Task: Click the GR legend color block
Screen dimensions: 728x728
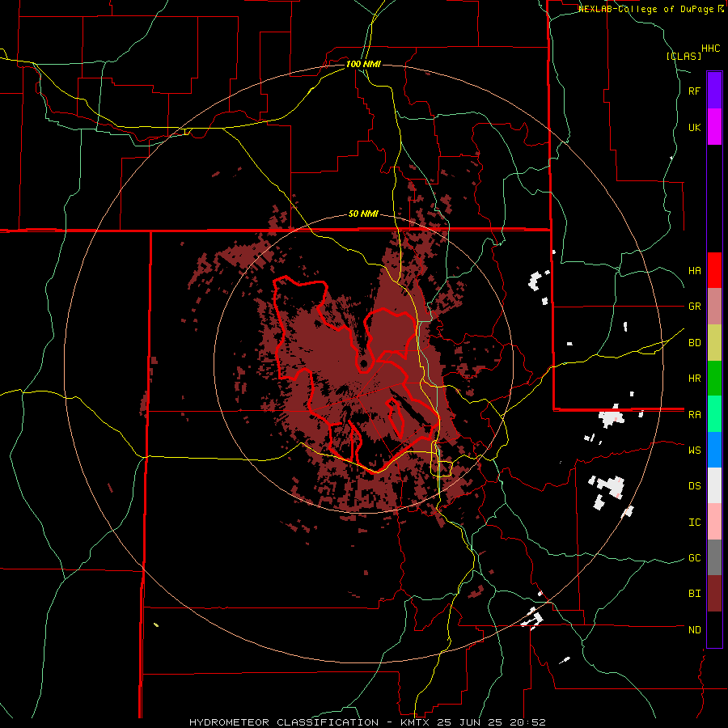Action: coord(714,307)
